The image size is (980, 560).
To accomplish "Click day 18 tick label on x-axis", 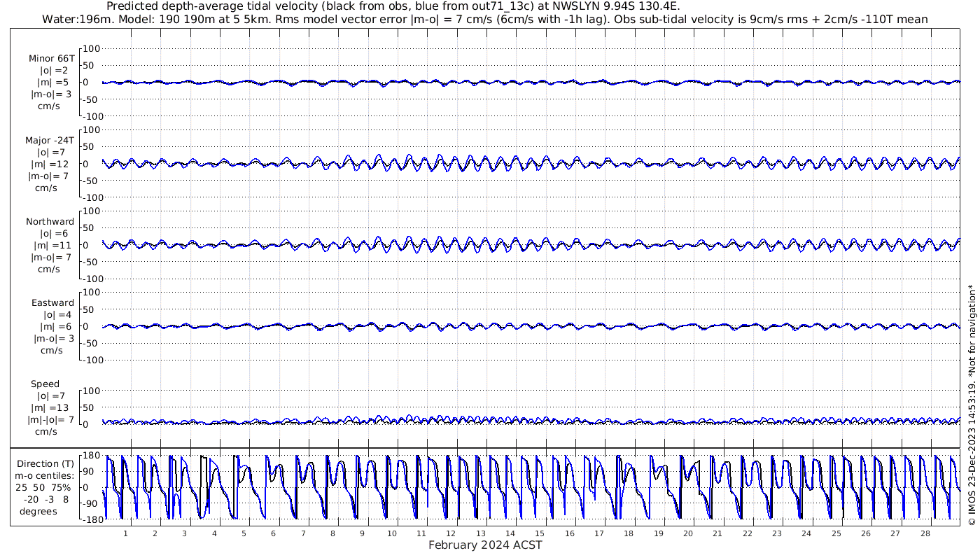I will 629,533.
